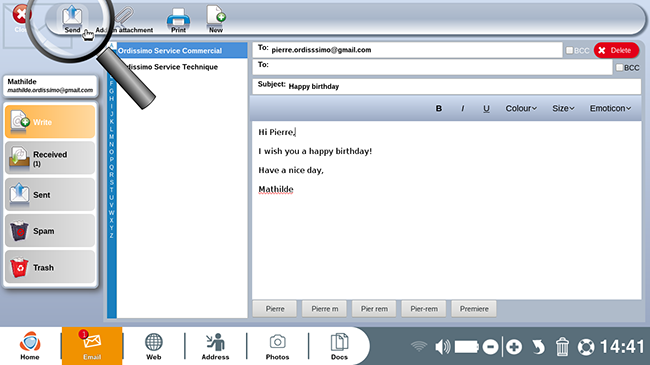Choose the 'Premiere' word suggestion

tap(474, 309)
